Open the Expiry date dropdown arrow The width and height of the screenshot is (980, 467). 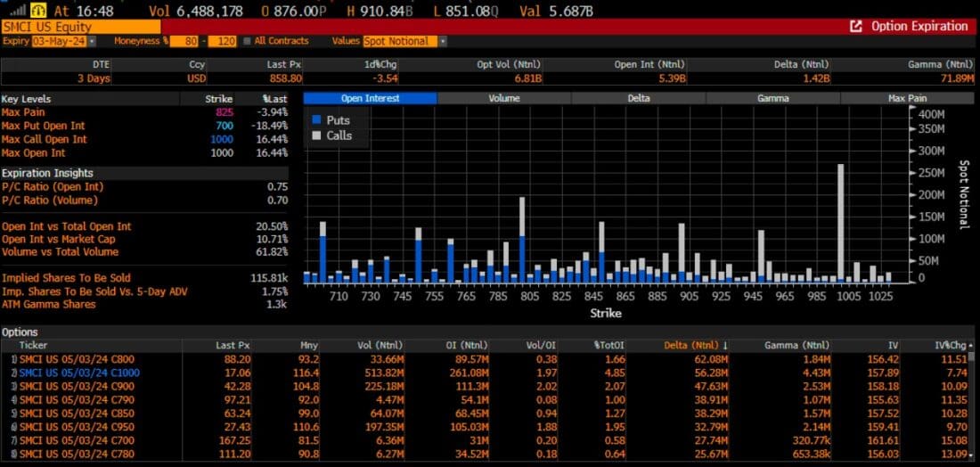[x=93, y=41]
